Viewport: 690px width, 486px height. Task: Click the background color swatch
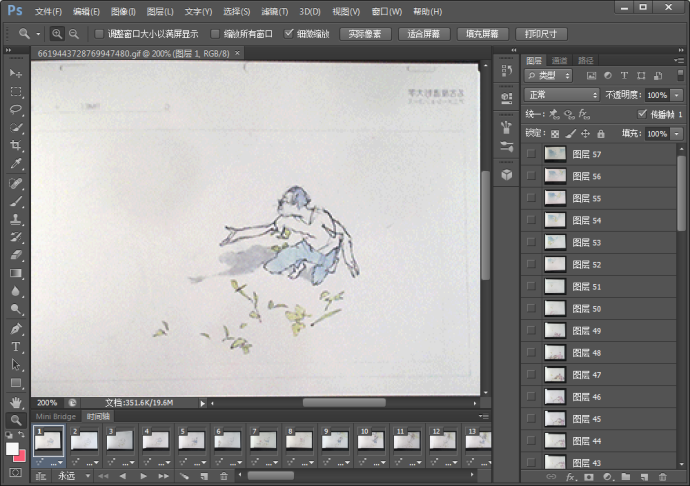pyautogui.click(x=21, y=456)
